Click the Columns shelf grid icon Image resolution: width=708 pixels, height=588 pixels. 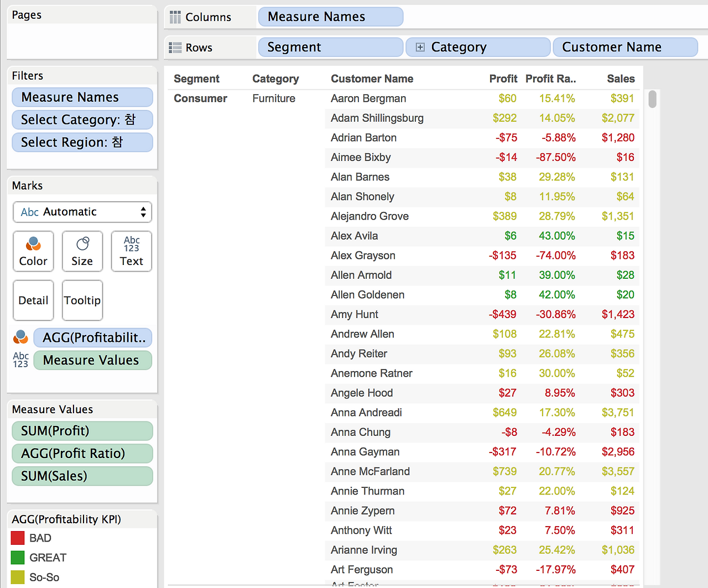click(175, 17)
